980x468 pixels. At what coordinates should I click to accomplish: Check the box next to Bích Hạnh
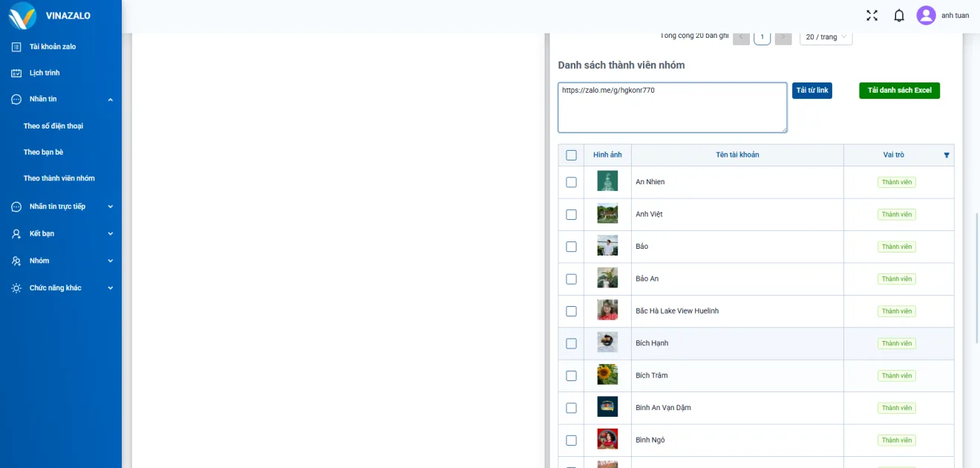(571, 343)
